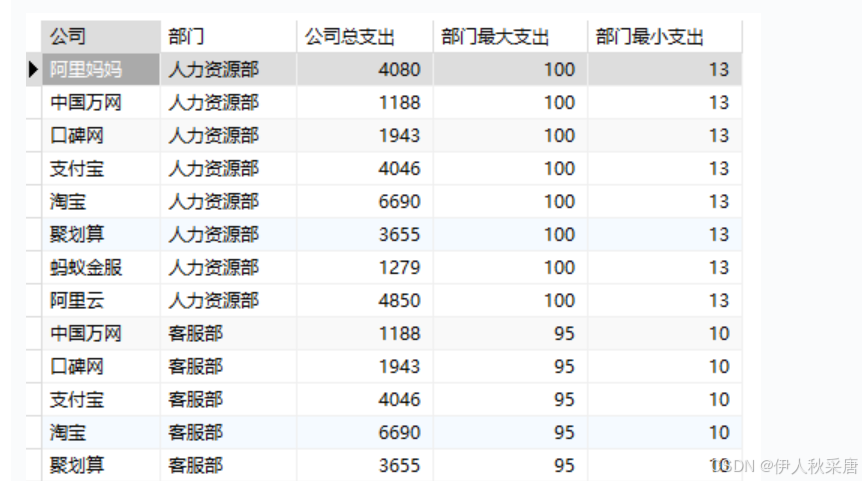Select max expense 100 in 阿里妈妈 row
This screenshot has height=481, width=862.
pos(510,70)
